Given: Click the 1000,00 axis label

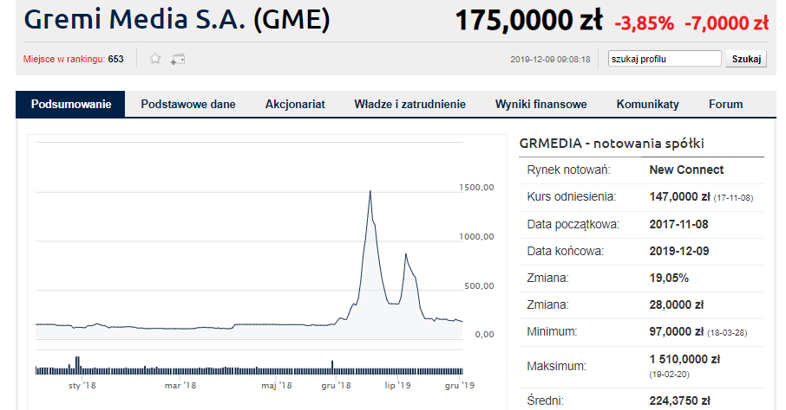Looking at the screenshot, I should (x=476, y=237).
